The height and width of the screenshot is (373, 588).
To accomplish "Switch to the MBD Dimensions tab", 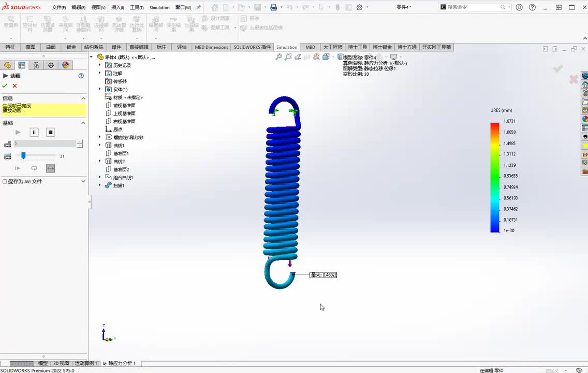I will coord(211,47).
